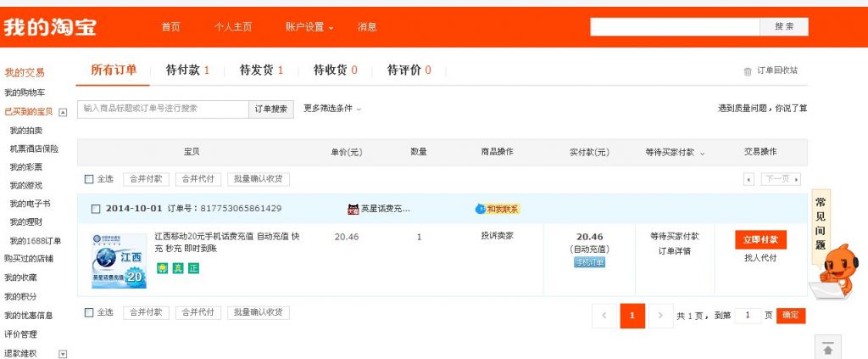The height and width of the screenshot is (359, 868).
Task: Switch to the 待收货 tab
Action: (x=336, y=70)
